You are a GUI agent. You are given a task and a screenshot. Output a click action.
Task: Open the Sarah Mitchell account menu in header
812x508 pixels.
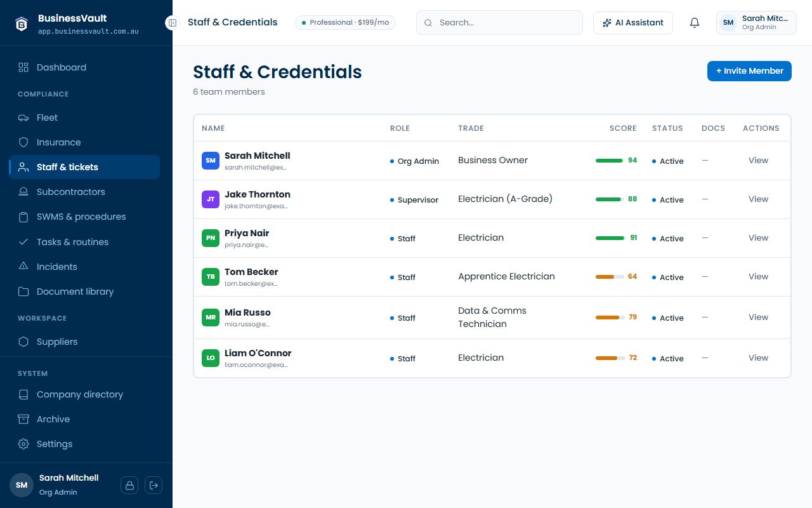pos(756,23)
